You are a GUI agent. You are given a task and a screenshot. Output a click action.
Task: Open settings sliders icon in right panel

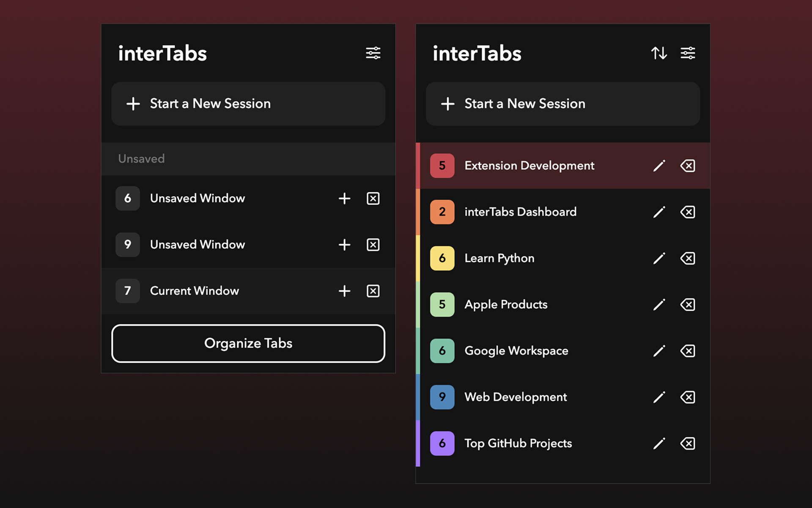click(x=688, y=53)
